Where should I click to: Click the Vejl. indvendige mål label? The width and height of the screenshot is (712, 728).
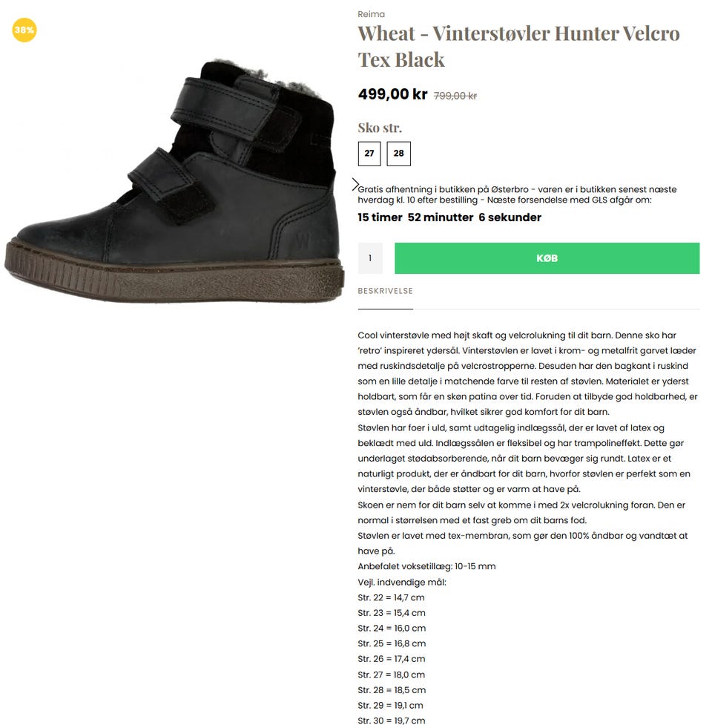pyautogui.click(x=401, y=583)
